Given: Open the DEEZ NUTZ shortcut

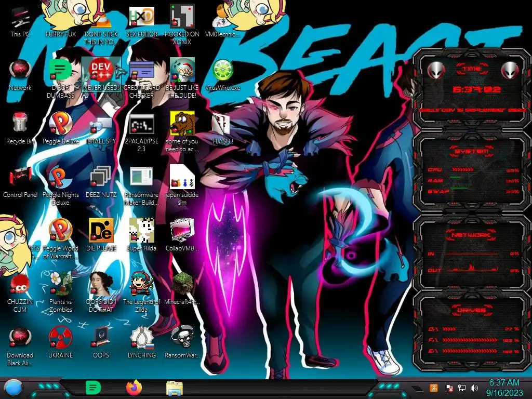Looking at the screenshot, I should pyautogui.click(x=101, y=182).
